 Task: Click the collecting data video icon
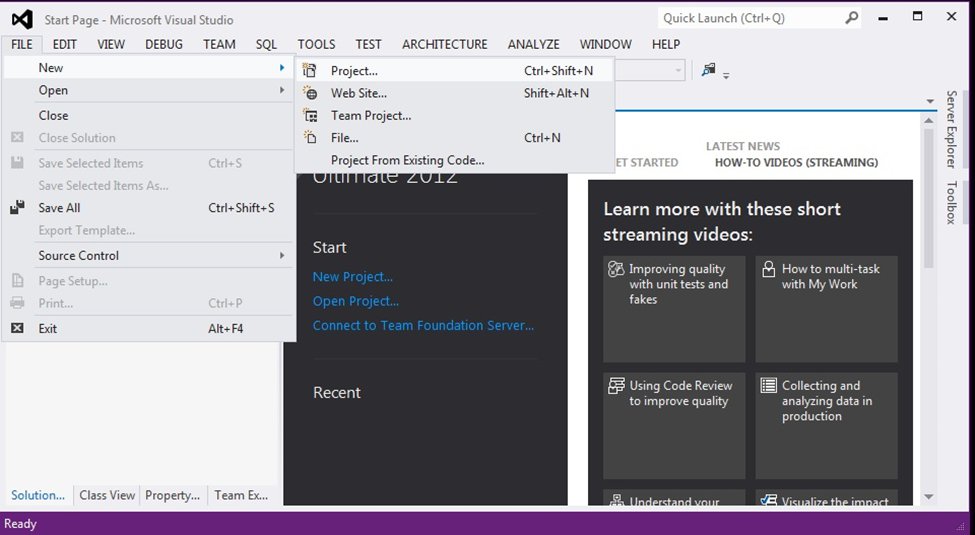[x=769, y=386]
